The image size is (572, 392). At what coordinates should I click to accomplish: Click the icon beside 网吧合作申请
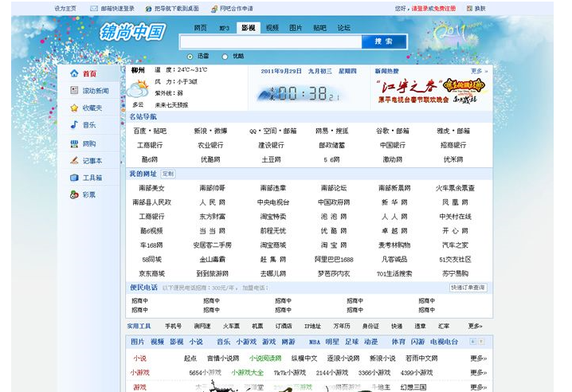point(214,9)
